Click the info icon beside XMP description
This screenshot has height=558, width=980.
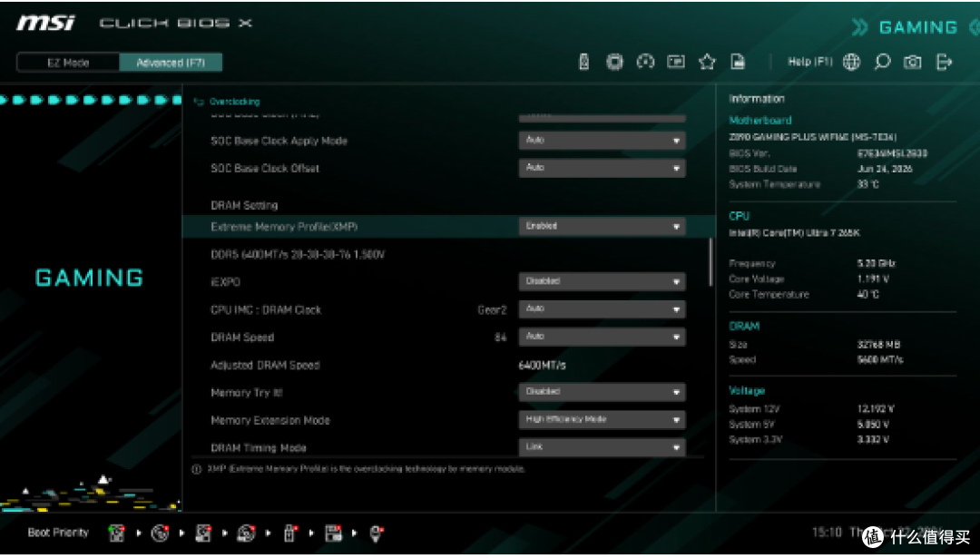click(196, 469)
